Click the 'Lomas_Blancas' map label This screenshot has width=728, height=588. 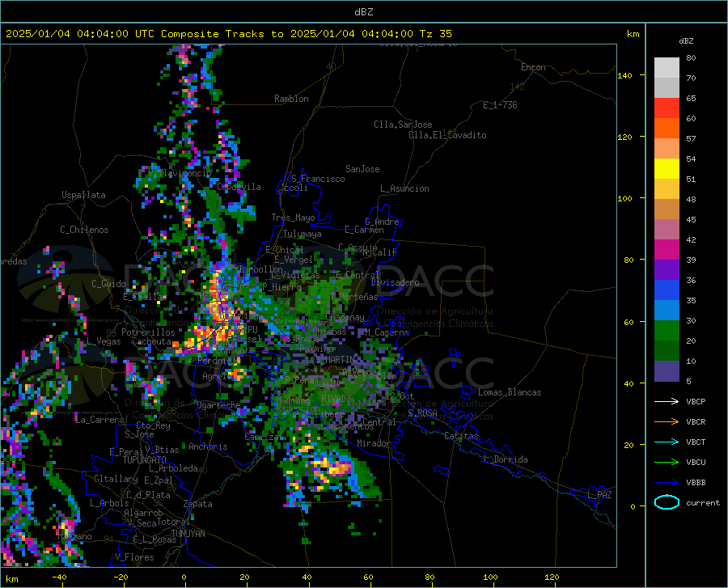(510, 392)
